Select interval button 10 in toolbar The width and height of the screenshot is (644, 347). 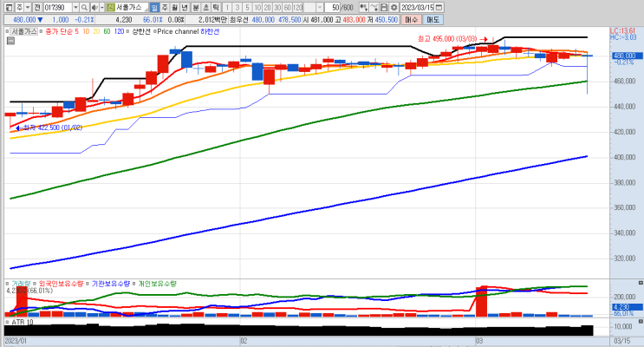257,8
